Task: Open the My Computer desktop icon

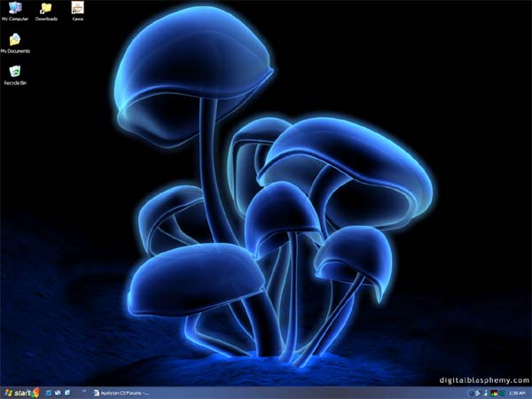Action: point(14,9)
